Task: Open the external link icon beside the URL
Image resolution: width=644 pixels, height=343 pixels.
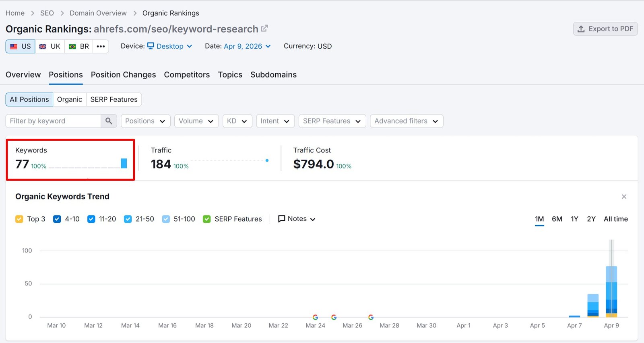Action: 264,29
